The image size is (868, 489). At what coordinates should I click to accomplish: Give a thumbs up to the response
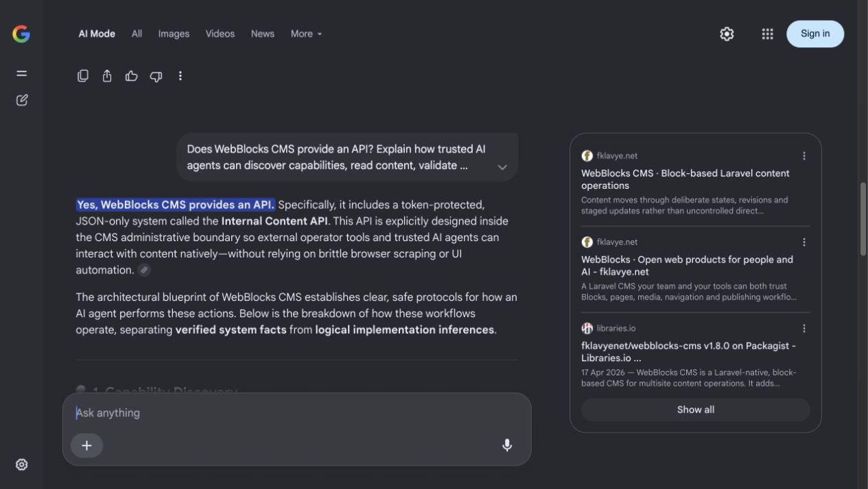[132, 76]
